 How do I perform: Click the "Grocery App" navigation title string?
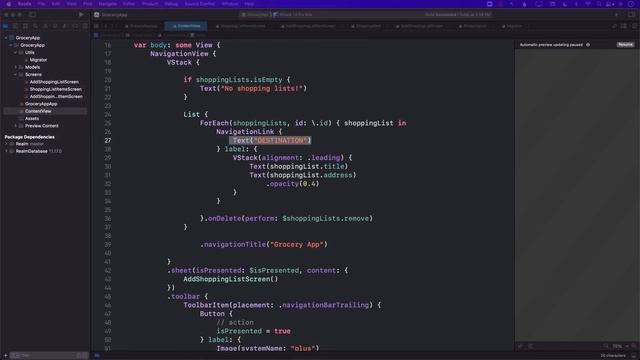(x=297, y=244)
